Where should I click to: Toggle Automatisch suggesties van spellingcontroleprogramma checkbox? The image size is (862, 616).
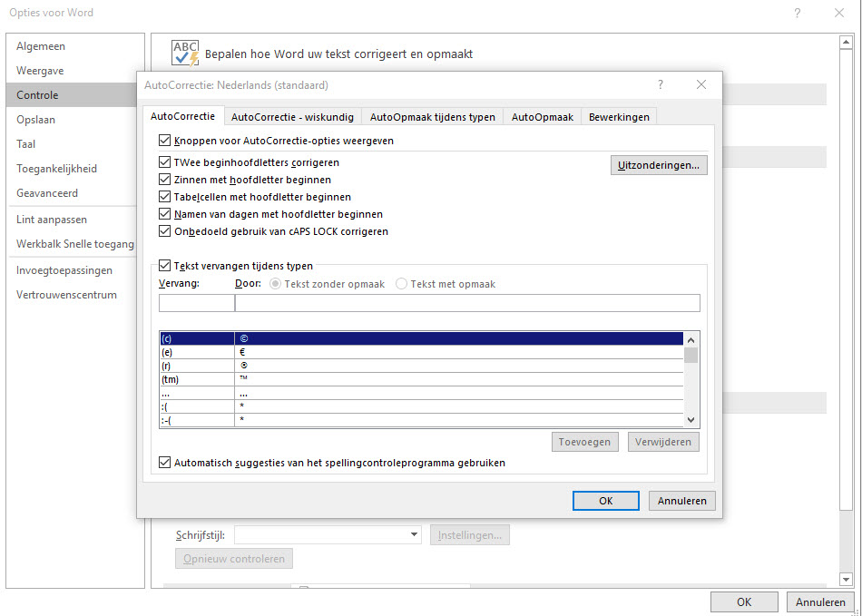pos(164,463)
